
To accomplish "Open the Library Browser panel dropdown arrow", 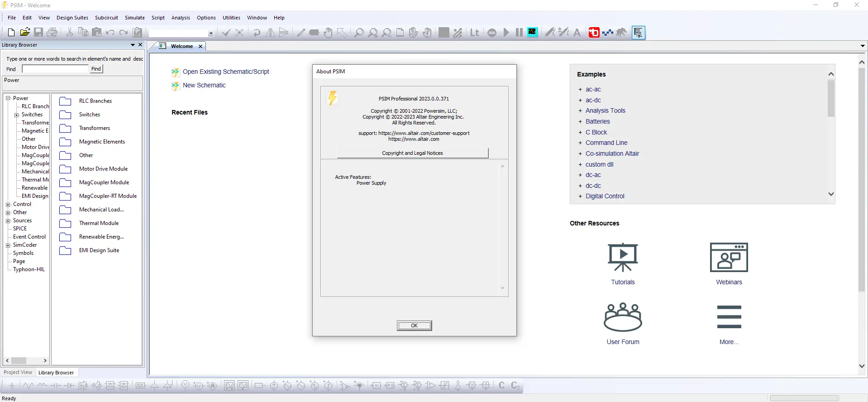I will (x=133, y=45).
